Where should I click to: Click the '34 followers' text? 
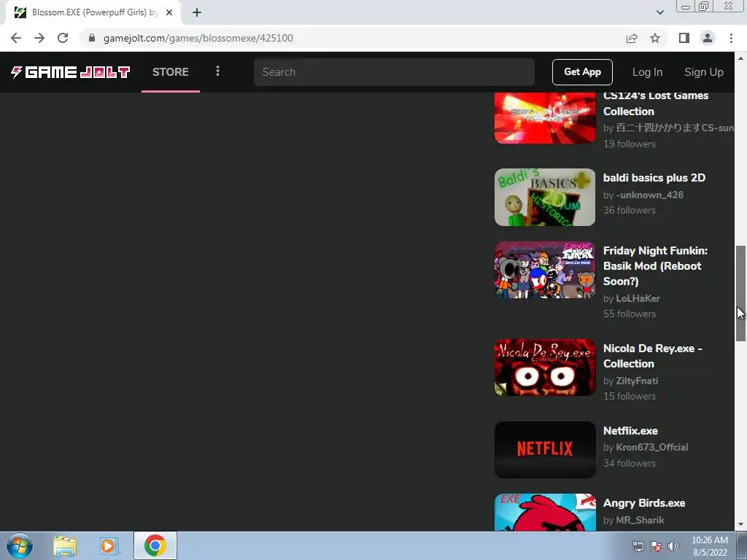click(x=630, y=463)
